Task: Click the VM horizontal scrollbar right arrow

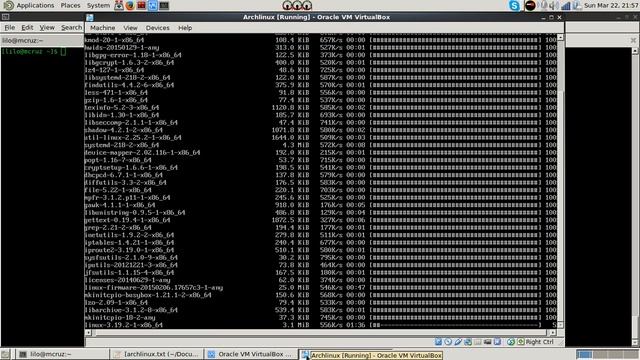Action: click(x=553, y=333)
